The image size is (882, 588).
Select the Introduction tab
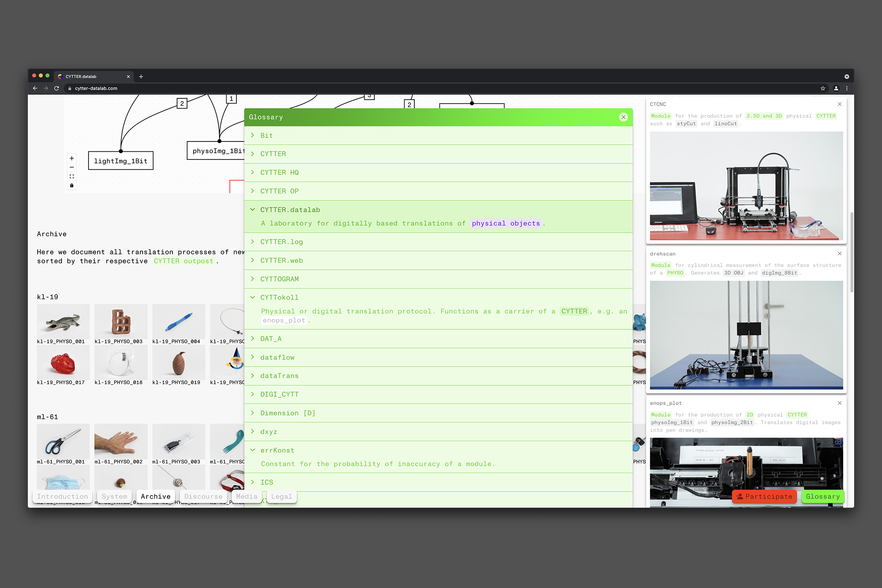pyautogui.click(x=63, y=496)
